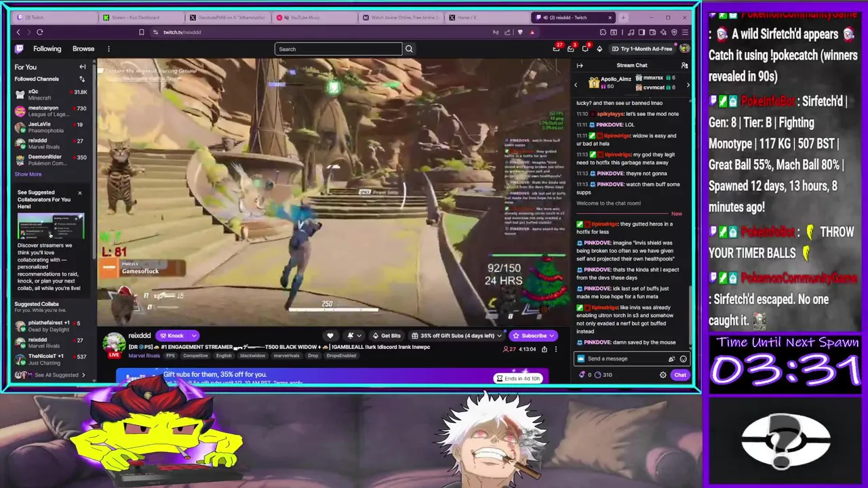The height and width of the screenshot is (488, 868).
Task: Click Try 1-Month Ad-Free button
Action: 642,49
